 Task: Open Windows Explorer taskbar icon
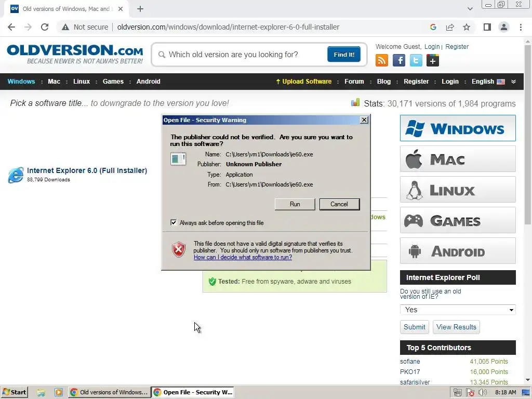[x=41, y=392]
